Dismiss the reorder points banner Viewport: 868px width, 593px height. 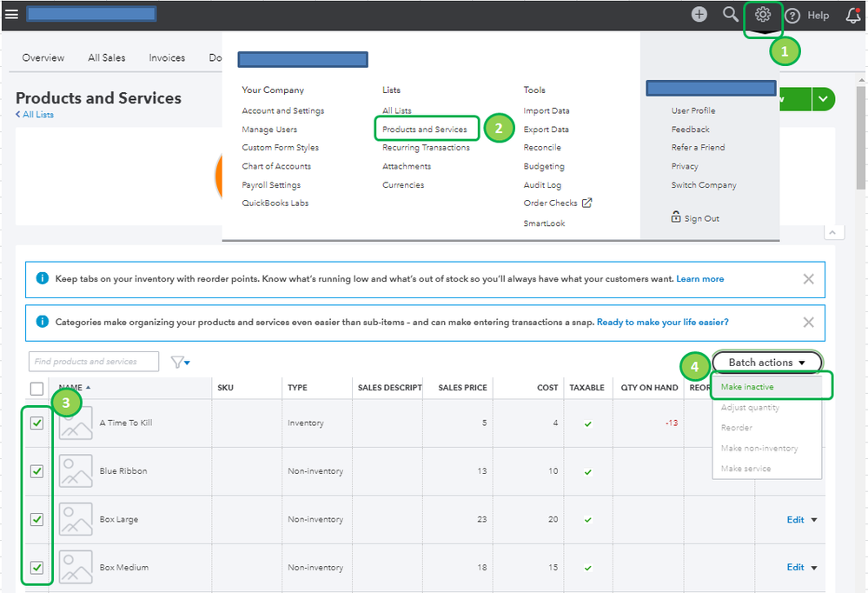point(808,279)
